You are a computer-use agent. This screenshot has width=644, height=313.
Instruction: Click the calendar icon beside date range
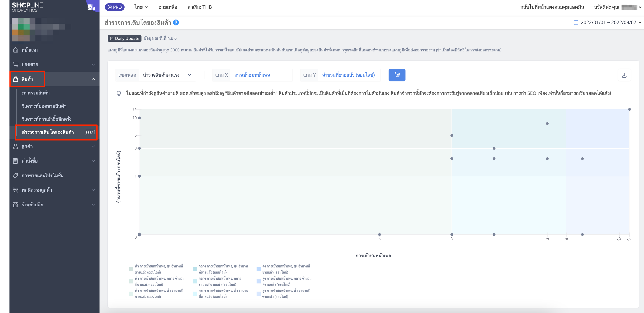(576, 23)
